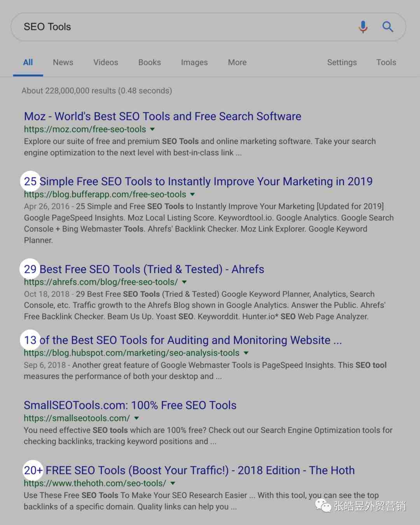Open search Settings
Viewport: 420px width, 525px height.
point(342,62)
